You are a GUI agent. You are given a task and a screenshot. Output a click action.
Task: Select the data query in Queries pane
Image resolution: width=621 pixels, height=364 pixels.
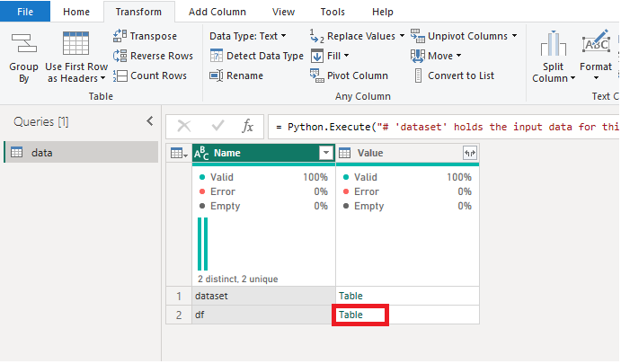click(x=41, y=153)
